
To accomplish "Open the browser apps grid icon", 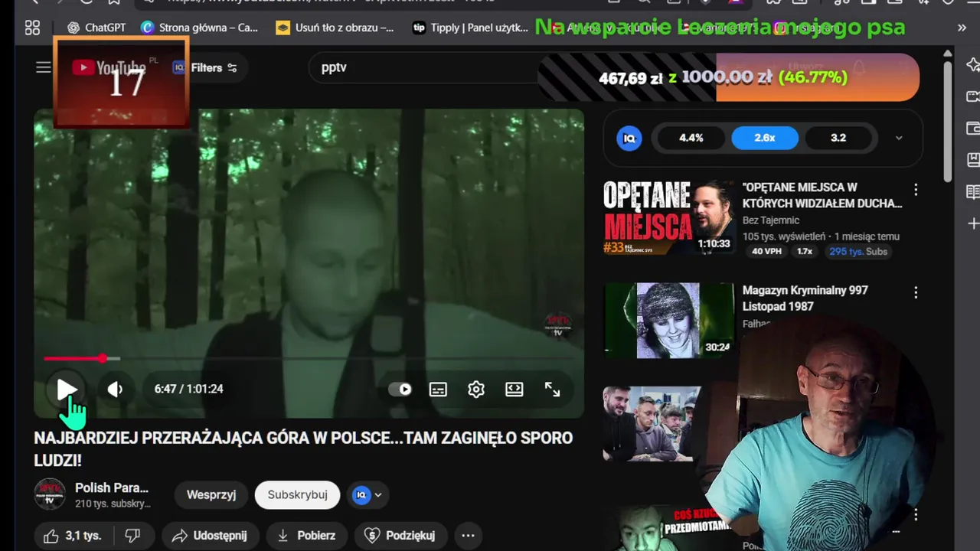I will pyautogui.click(x=32, y=28).
